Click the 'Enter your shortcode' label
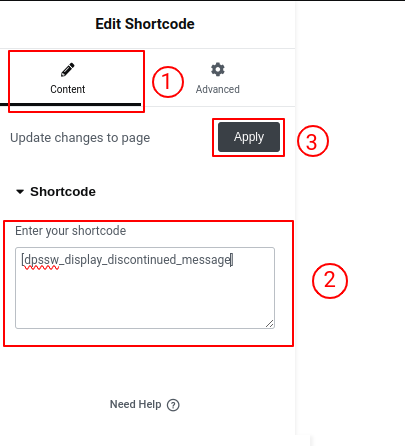The width and height of the screenshot is (405, 446). [71, 231]
